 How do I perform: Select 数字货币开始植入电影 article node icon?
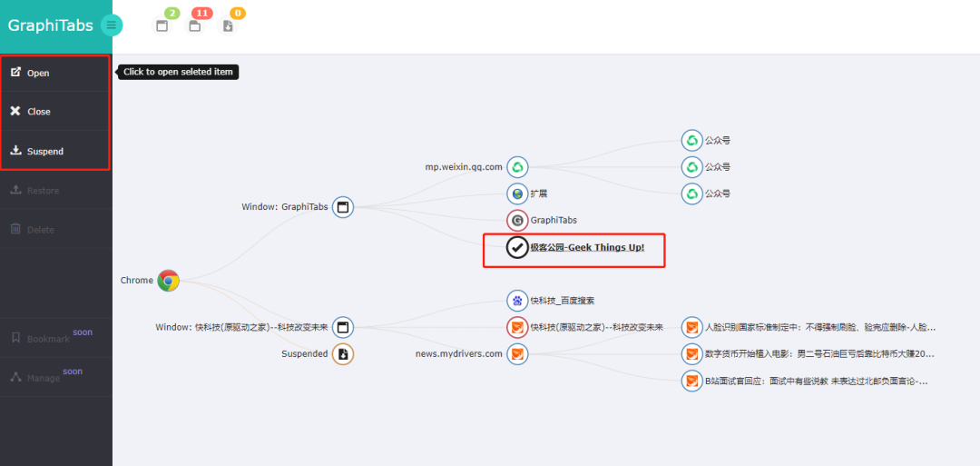tap(692, 354)
